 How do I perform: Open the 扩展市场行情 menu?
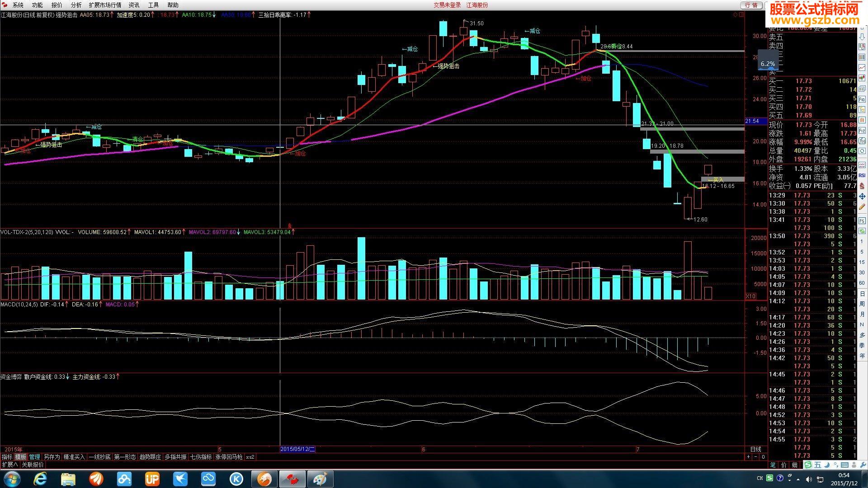coord(105,5)
